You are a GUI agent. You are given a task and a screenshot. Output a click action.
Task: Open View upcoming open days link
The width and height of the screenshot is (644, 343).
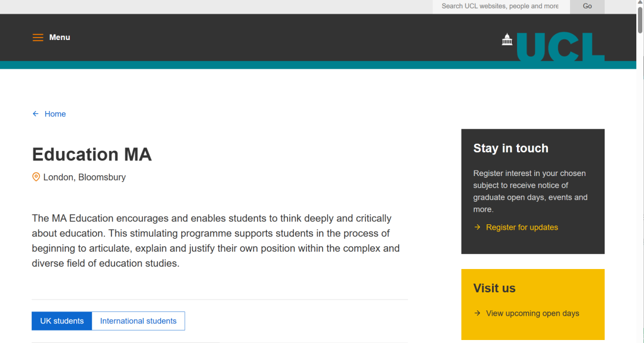[x=532, y=313]
